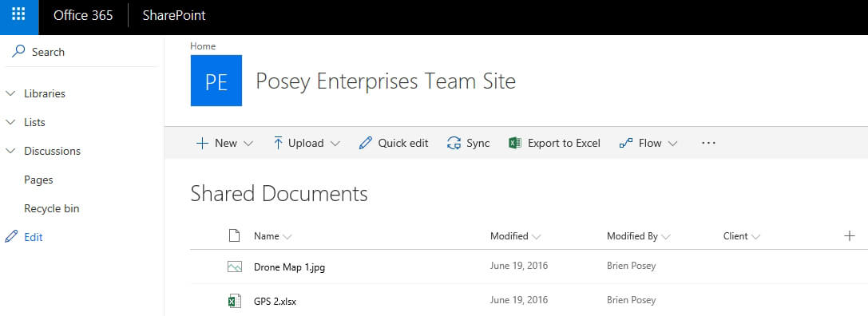868x316 pixels.
Task: Click the Drone Map 1.jpg image file icon
Action: [x=235, y=267]
